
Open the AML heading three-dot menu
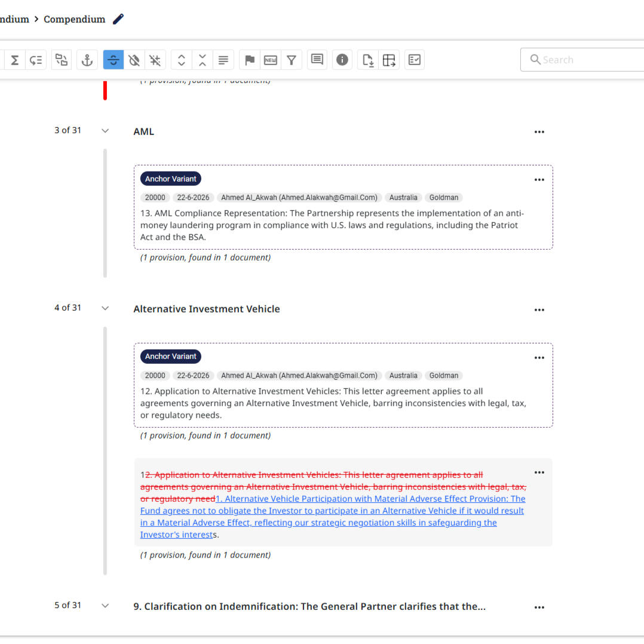coord(539,132)
